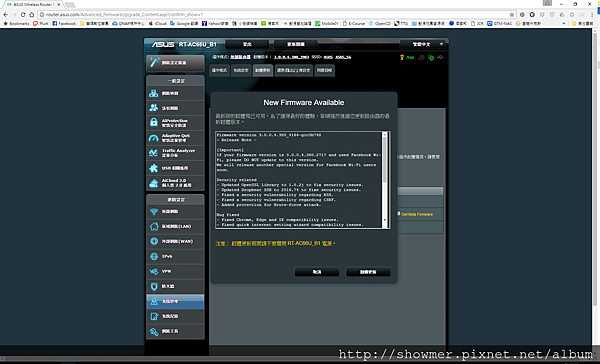
Task: Cancel the New Firmware Available dialog
Action: pyautogui.click(x=317, y=272)
